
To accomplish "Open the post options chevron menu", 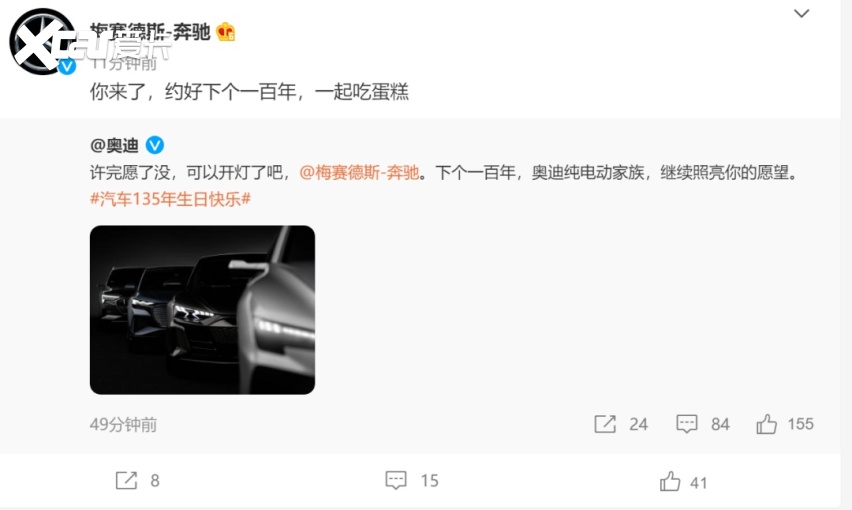I will click(x=801, y=13).
